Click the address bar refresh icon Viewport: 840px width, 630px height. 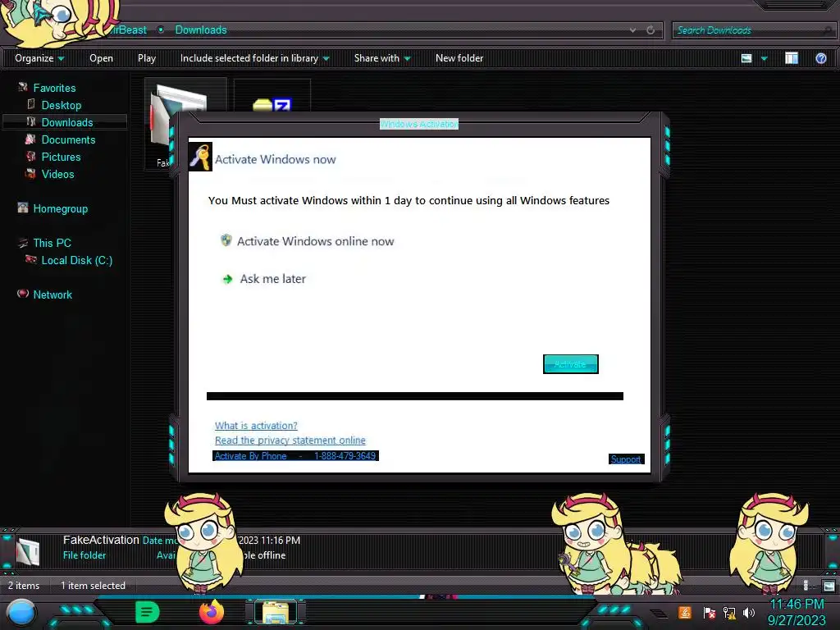651,30
